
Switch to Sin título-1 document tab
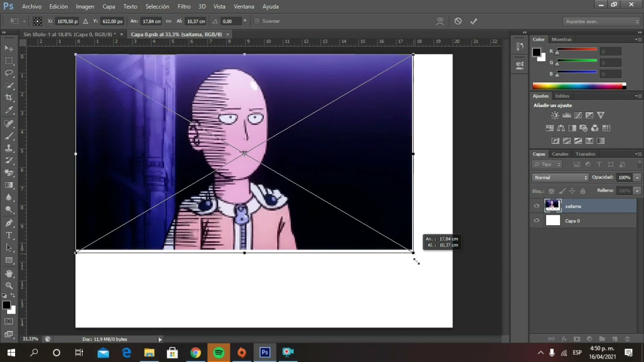point(70,34)
